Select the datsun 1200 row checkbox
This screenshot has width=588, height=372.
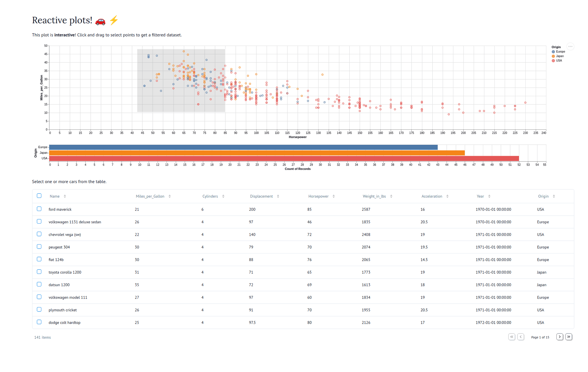(39, 284)
